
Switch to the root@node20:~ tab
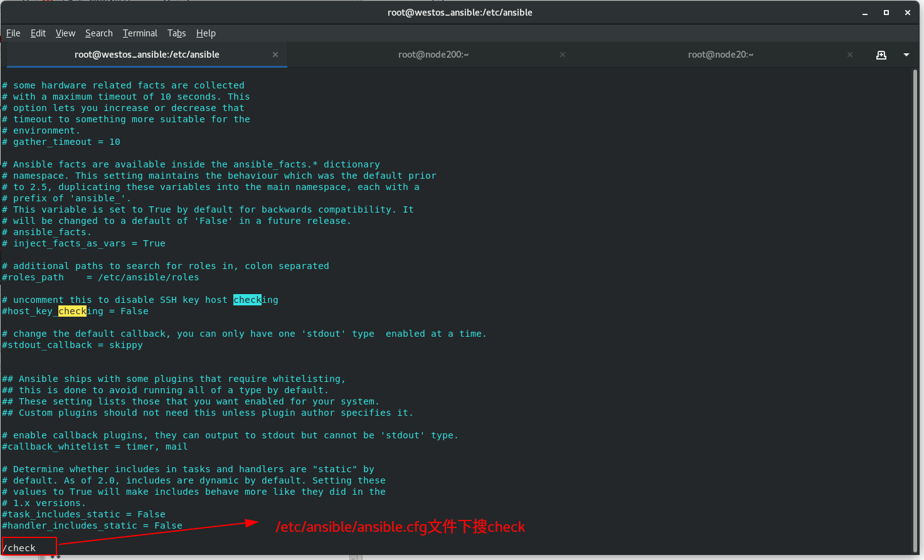click(x=720, y=55)
